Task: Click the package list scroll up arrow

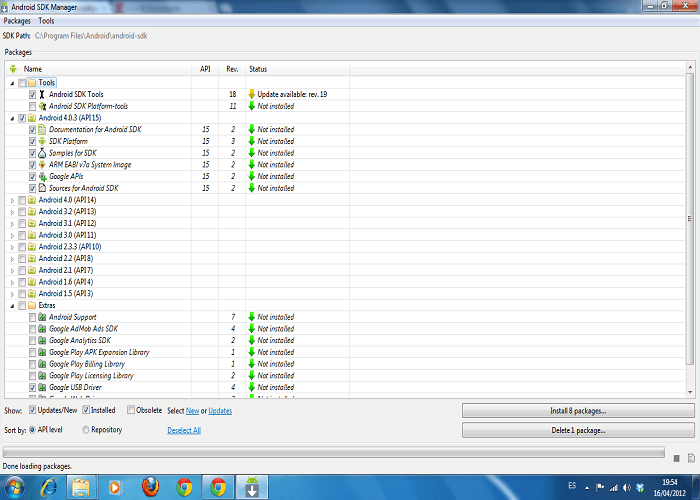Action: point(690,67)
